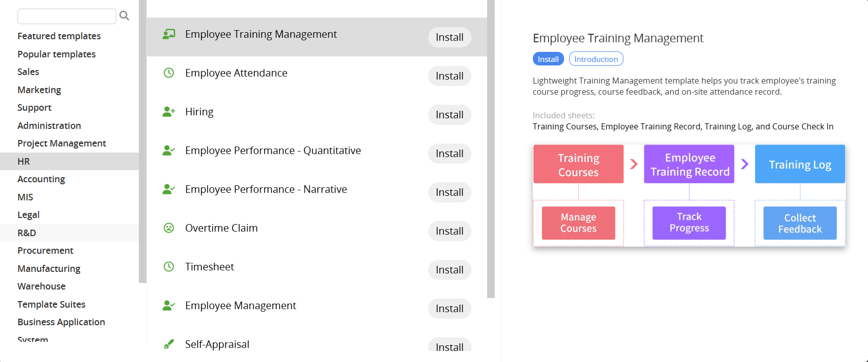Click the Employee Attendance clock icon

[169, 73]
